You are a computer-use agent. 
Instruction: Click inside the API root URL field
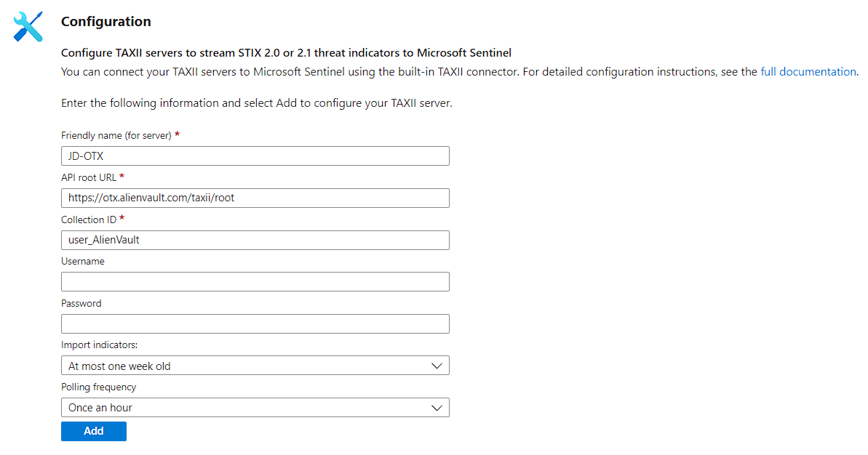point(255,198)
